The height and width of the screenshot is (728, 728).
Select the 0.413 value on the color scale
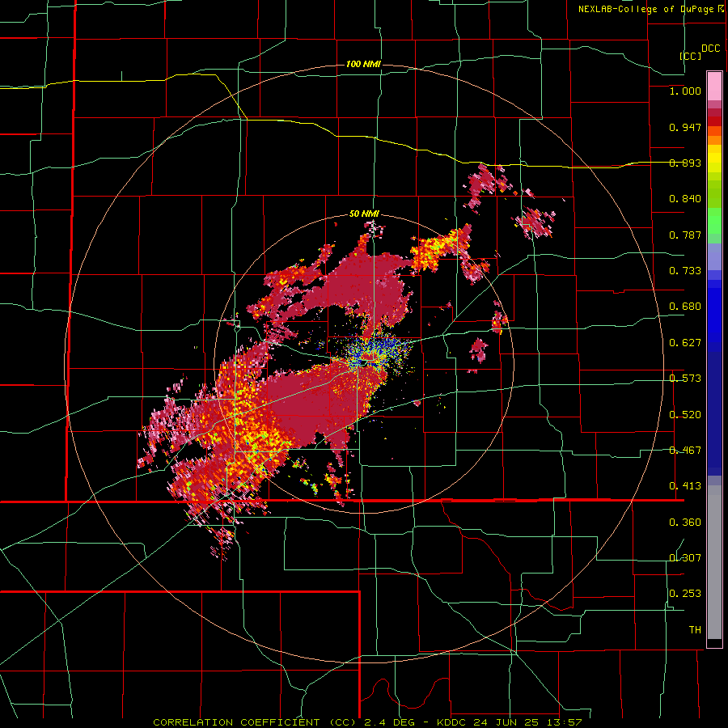(685, 486)
